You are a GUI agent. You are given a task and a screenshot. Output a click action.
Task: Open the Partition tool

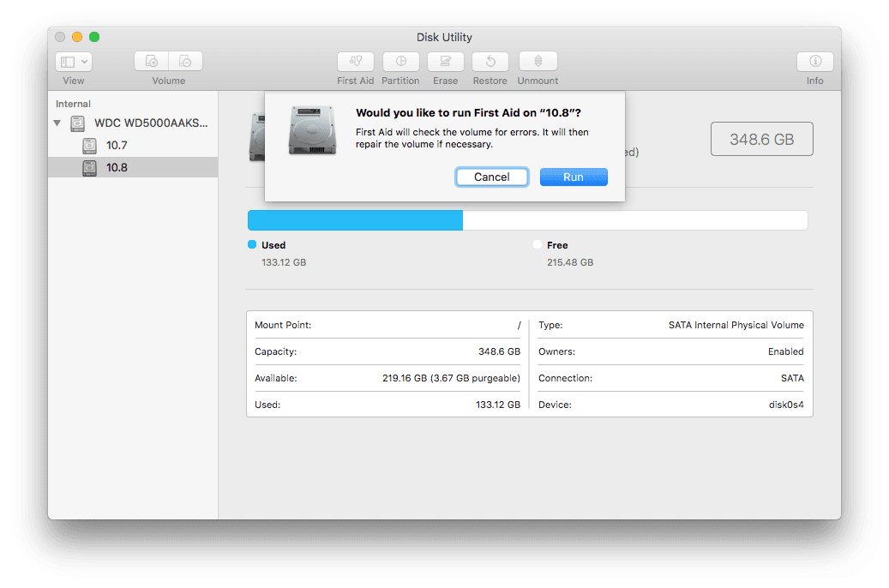coord(400,62)
